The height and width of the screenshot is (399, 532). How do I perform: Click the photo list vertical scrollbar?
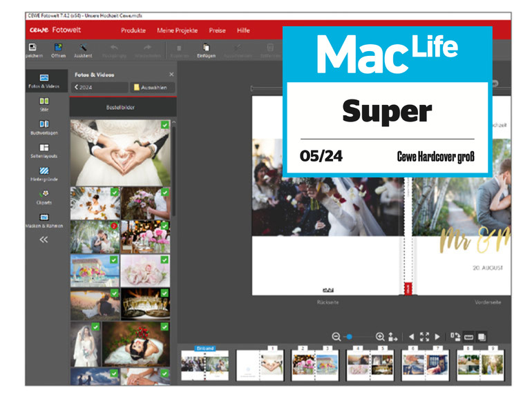tap(173, 171)
